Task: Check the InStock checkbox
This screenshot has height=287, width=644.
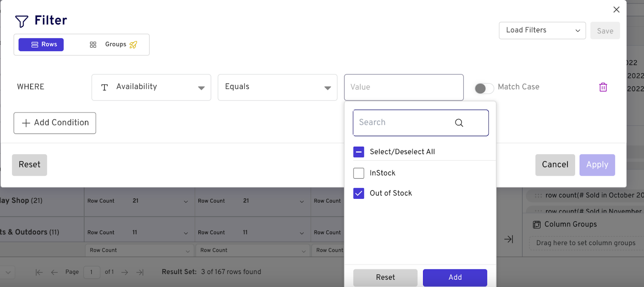Action: coord(359,173)
